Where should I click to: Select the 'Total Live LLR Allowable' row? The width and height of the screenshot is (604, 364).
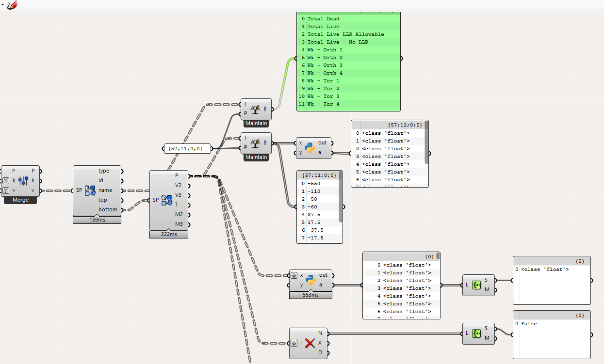345,34
